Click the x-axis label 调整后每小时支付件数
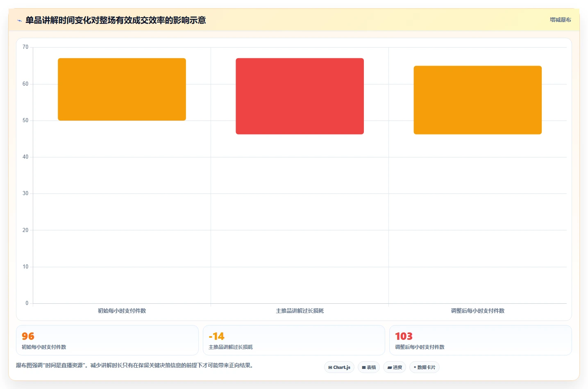This screenshot has height=389, width=588. click(477, 311)
